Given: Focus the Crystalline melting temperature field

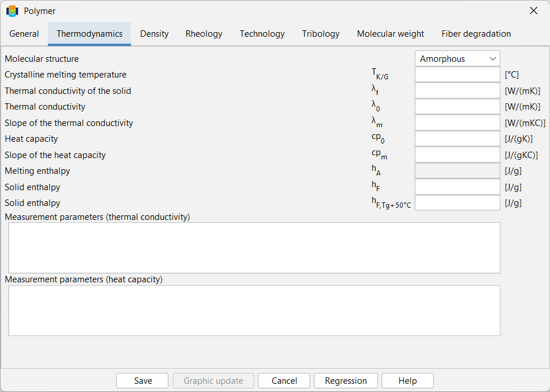Looking at the screenshot, I should [x=457, y=75].
